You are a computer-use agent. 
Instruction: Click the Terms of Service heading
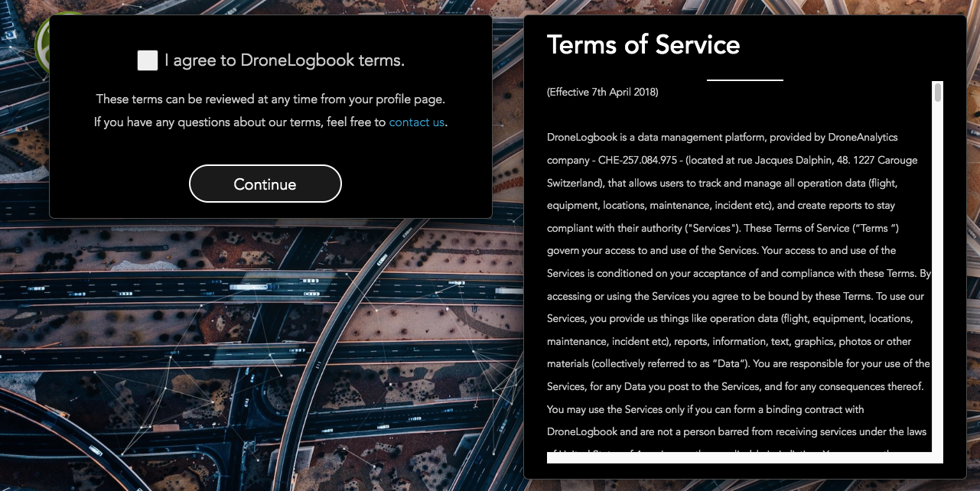643,44
